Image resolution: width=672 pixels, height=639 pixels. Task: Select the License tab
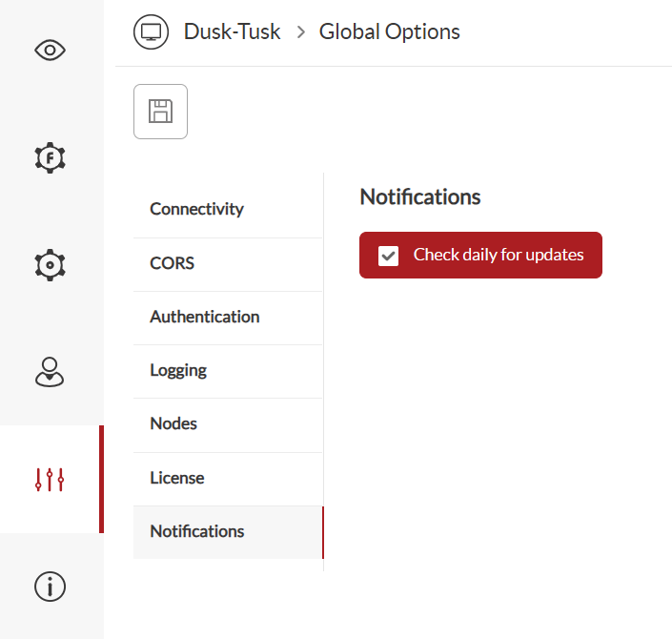[x=228, y=478]
